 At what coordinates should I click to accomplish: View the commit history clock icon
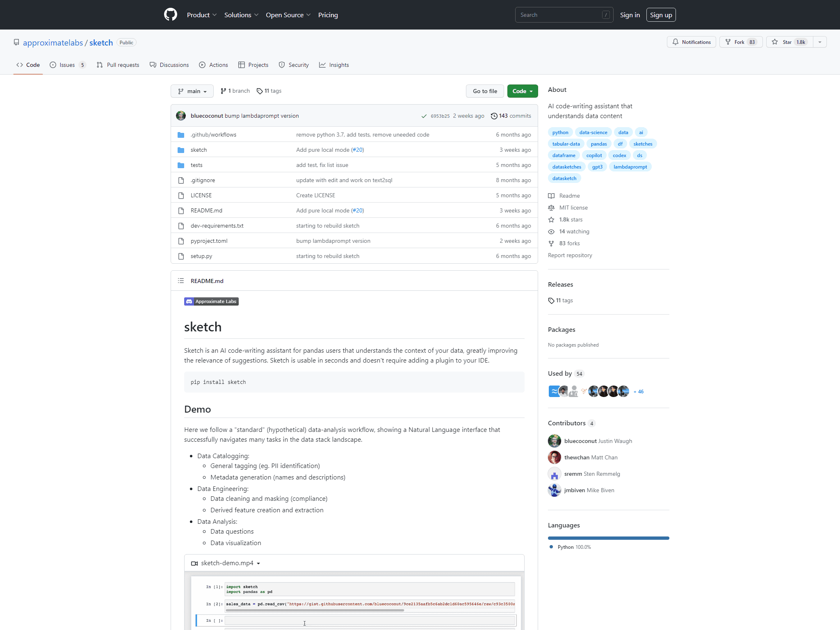point(494,116)
